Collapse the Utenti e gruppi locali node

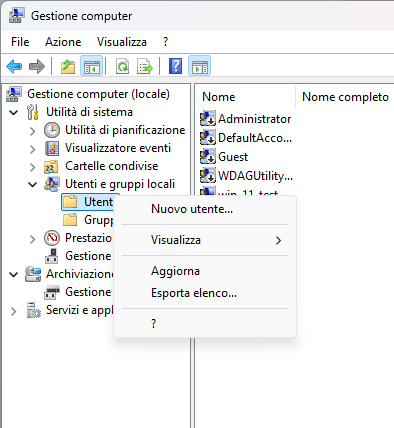click(32, 184)
